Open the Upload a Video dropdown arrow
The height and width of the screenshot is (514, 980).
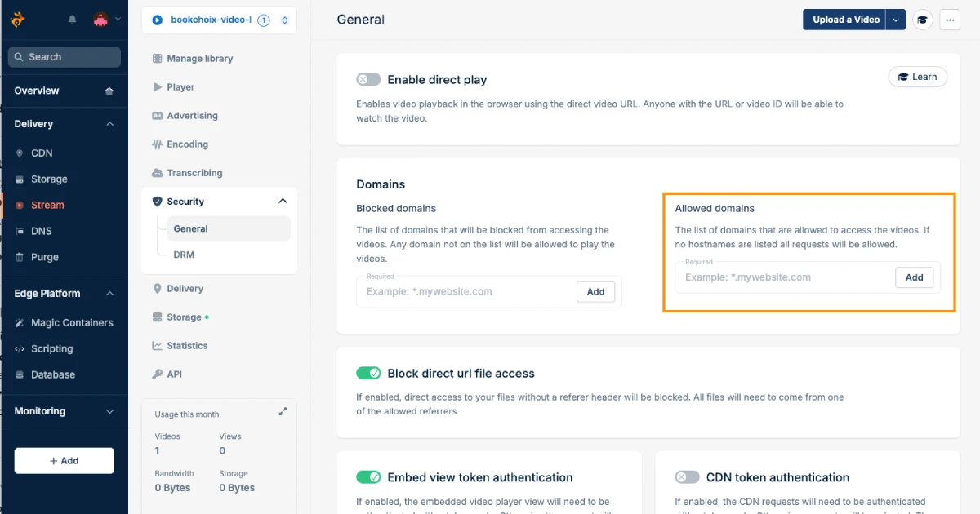coord(896,19)
